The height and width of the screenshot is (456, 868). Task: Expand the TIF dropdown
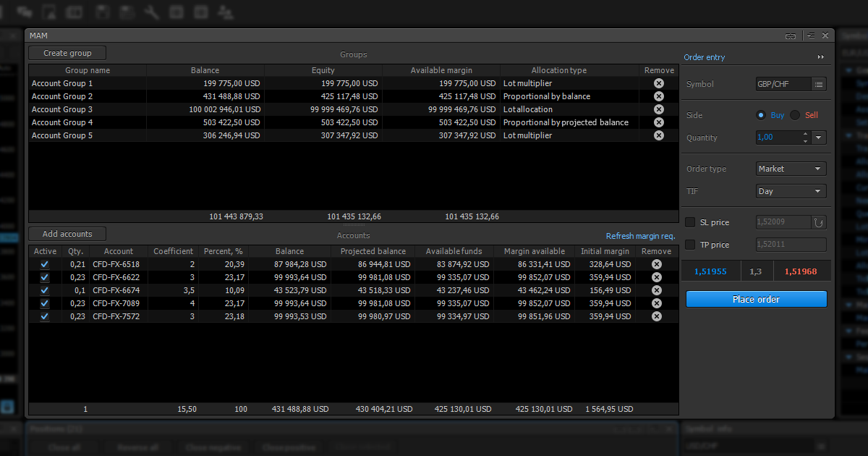(x=791, y=191)
